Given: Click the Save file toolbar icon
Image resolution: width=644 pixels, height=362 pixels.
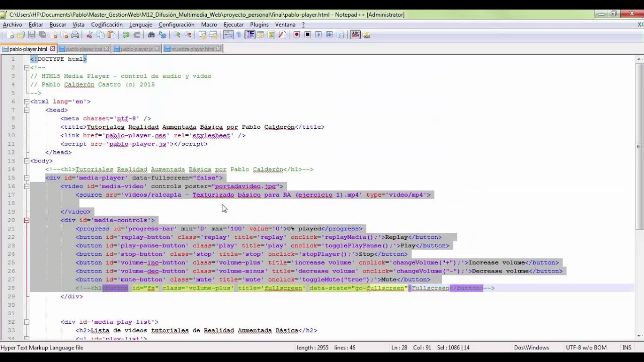Looking at the screenshot, I should click(x=32, y=35).
